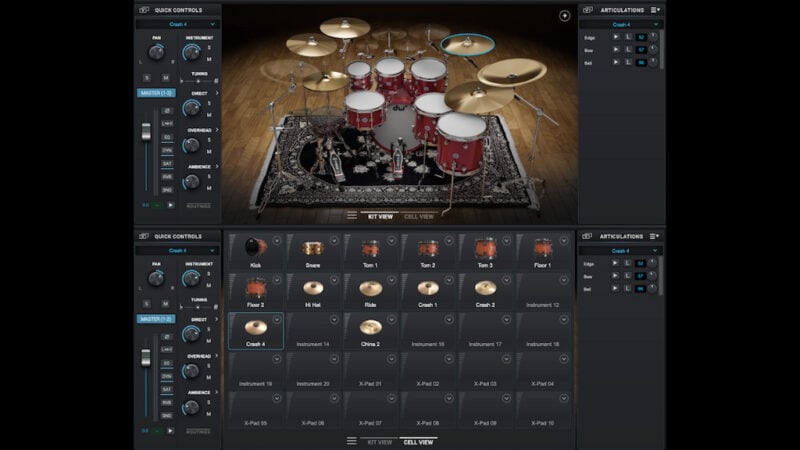
Task: Preview the Edge articulation in upper Articulations panel
Action: pyautogui.click(x=615, y=37)
